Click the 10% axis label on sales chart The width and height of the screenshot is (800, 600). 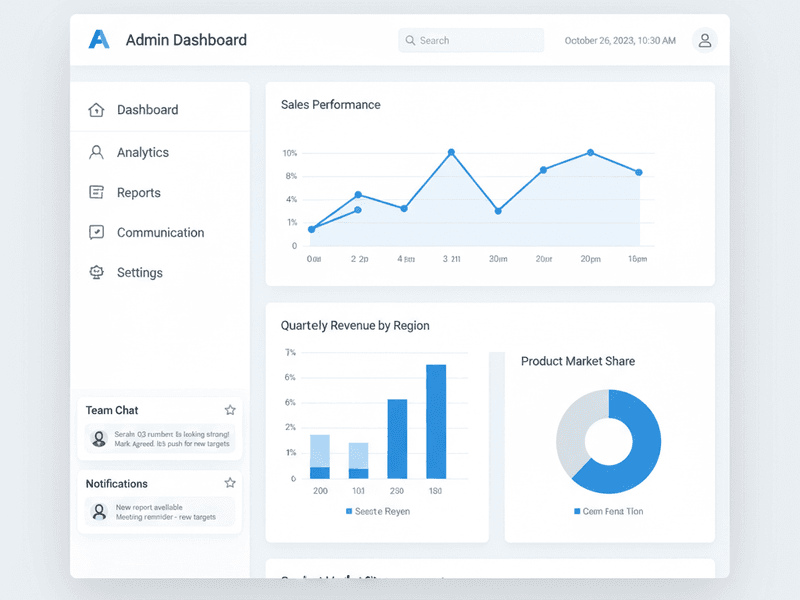[290, 153]
